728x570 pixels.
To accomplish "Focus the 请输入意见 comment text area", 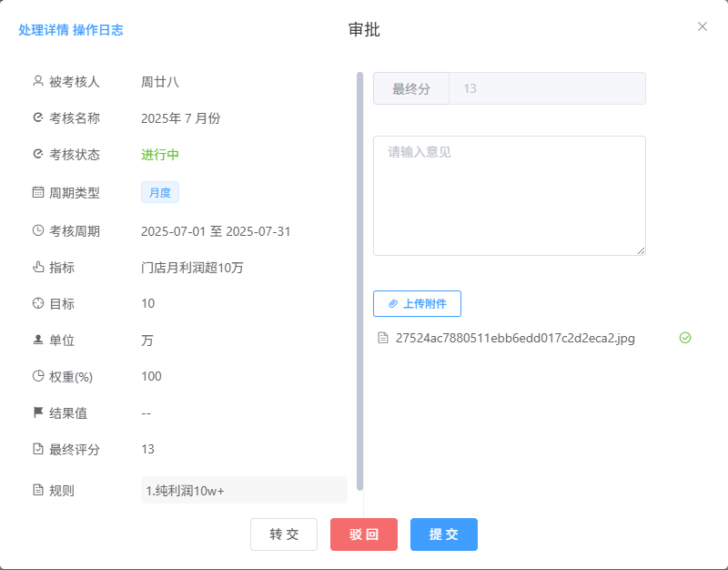I will pyautogui.click(x=510, y=196).
